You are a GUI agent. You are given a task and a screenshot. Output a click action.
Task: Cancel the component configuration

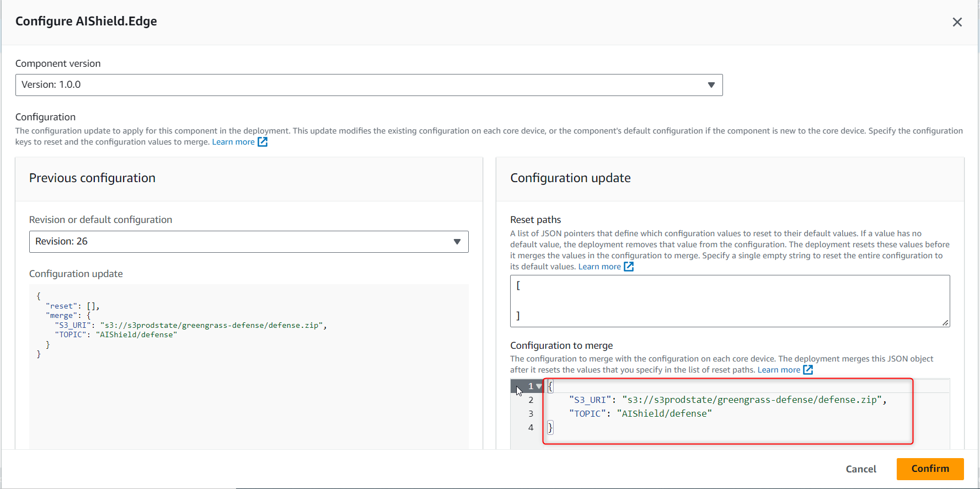860,469
